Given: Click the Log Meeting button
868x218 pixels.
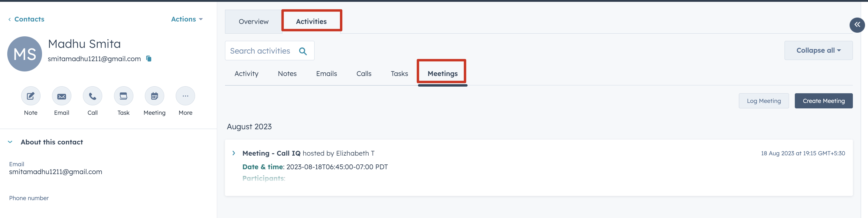Looking at the screenshot, I should (764, 101).
